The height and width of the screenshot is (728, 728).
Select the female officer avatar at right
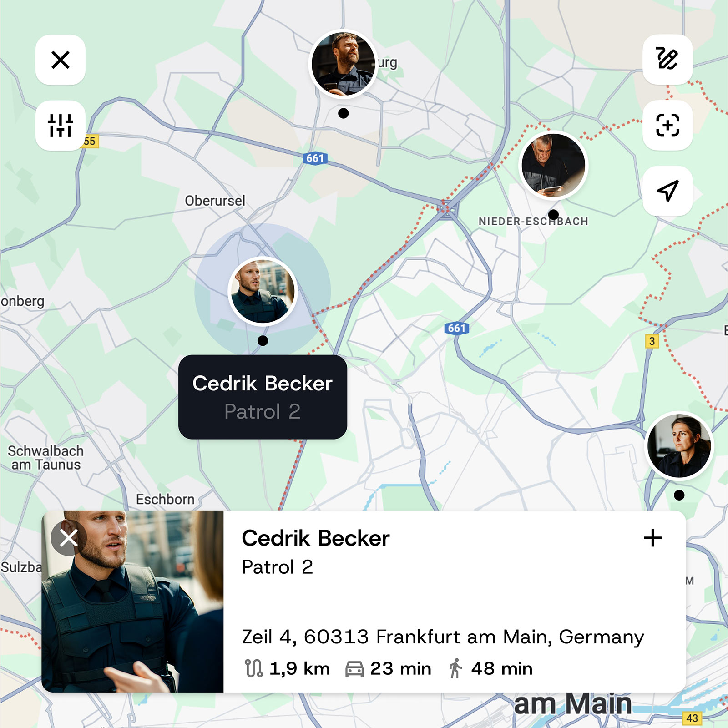click(679, 446)
